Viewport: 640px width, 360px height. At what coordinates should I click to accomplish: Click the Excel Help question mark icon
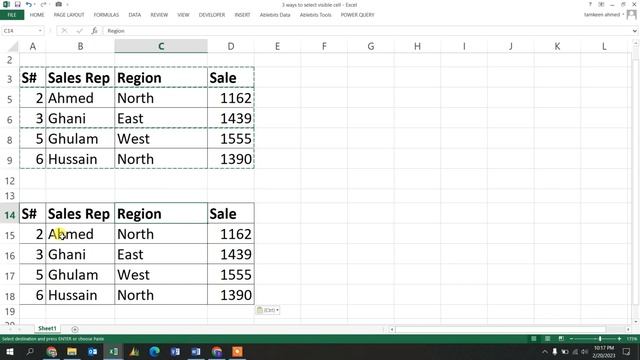590,4
